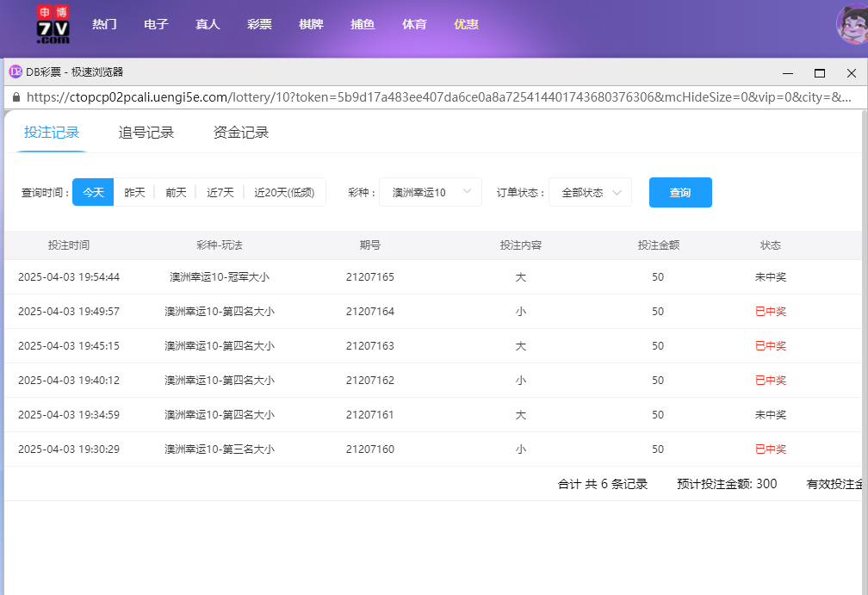Click the blue 查询 search button

(x=680, y=192)
